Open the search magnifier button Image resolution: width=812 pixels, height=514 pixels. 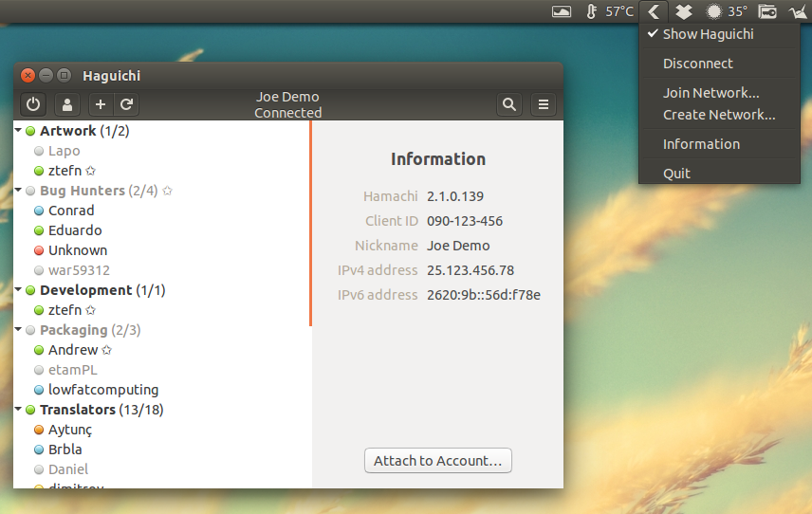[x=509, y=104]
